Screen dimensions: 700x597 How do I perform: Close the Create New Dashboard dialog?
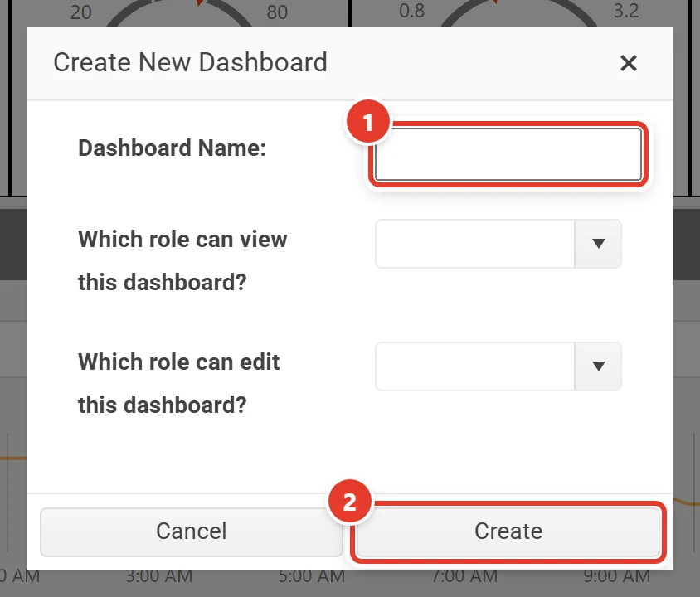tap(628, 63)
